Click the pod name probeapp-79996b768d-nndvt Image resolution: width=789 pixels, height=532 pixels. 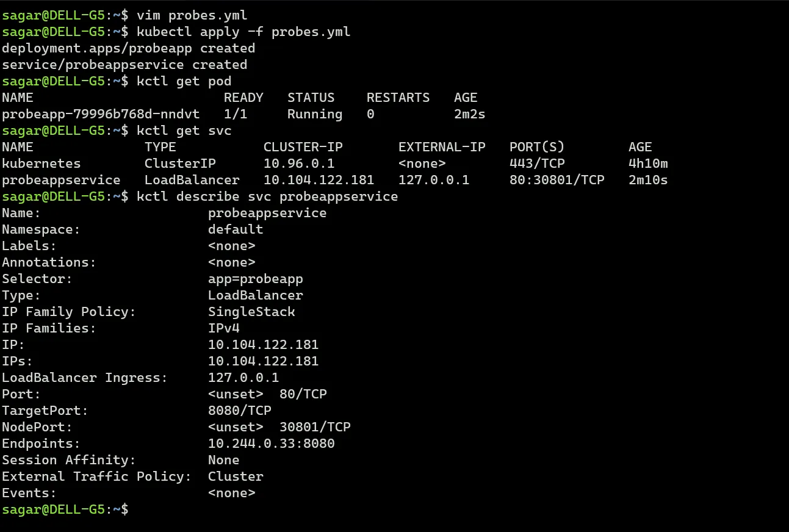pyautogui.click(x=101, y=114)
